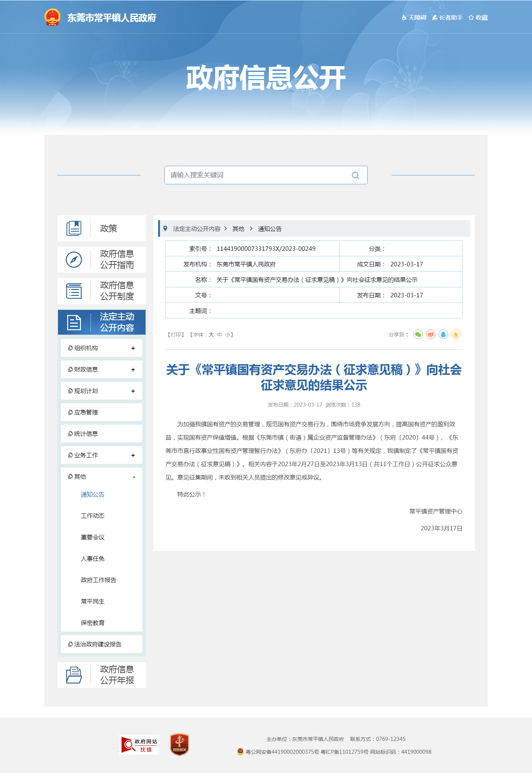Share the article to QQ

443,335
